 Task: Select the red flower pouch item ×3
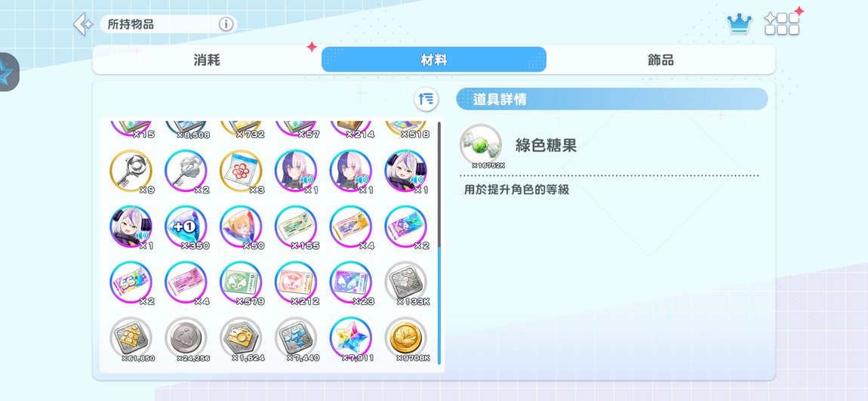click(240, 171)
